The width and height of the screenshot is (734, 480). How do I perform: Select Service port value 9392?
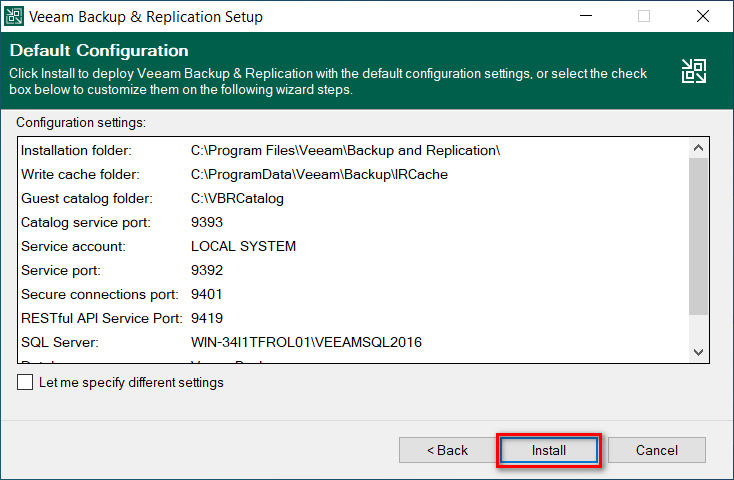(207, 270)
